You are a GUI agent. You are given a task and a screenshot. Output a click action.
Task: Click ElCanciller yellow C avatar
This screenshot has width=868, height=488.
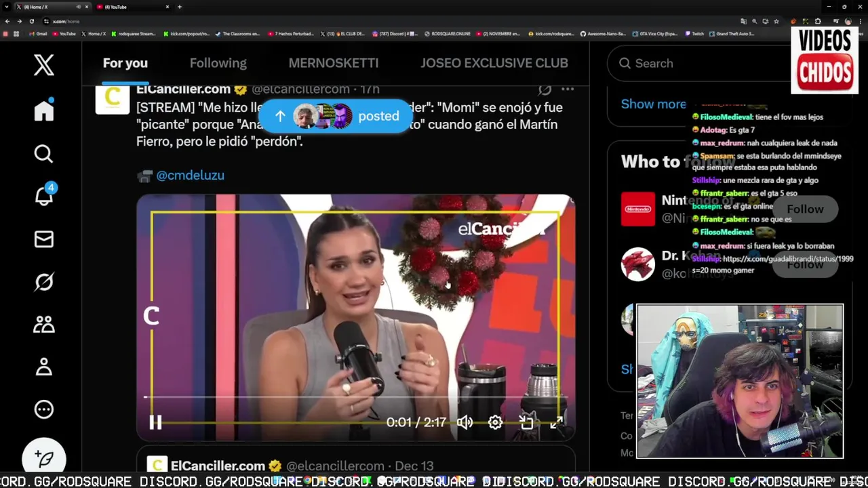point(113,97)
